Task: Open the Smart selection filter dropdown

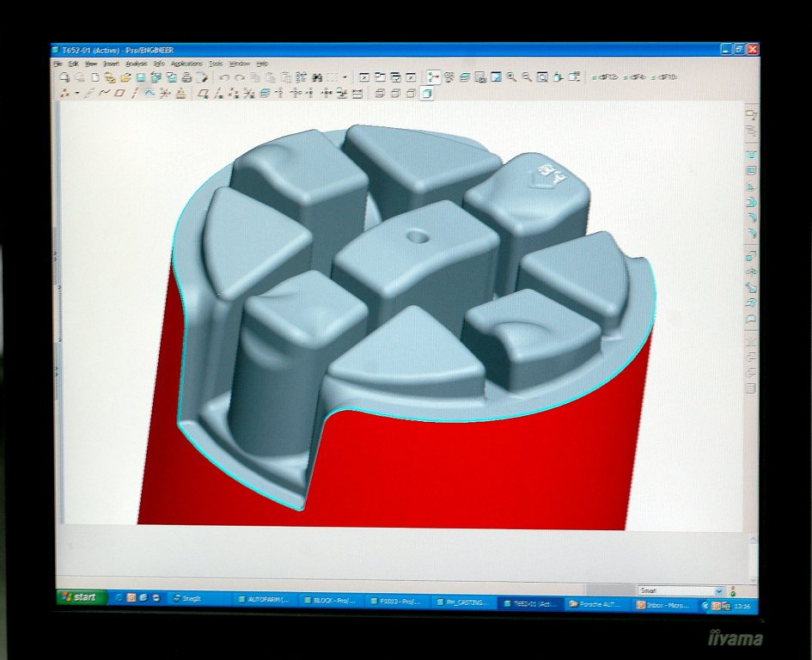Action: tap(719, 591)
